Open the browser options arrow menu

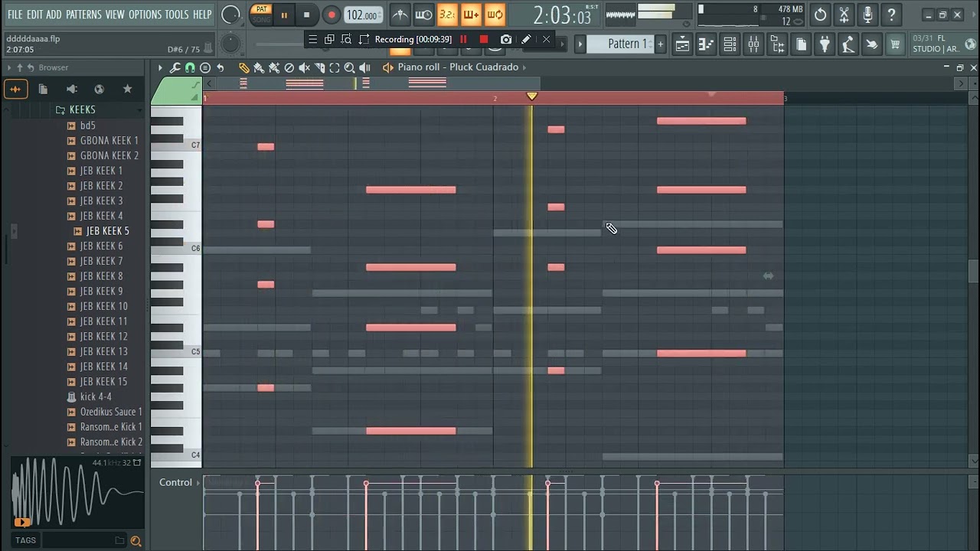click(9, 68)
